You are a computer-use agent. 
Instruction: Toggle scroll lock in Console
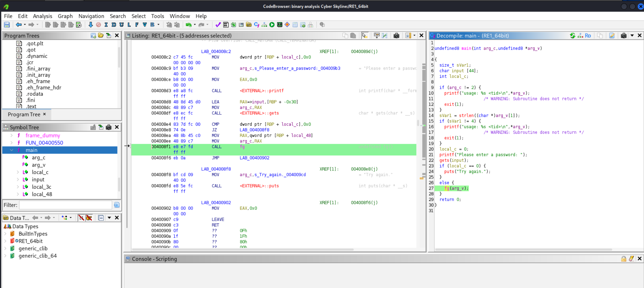pos(624,259)
